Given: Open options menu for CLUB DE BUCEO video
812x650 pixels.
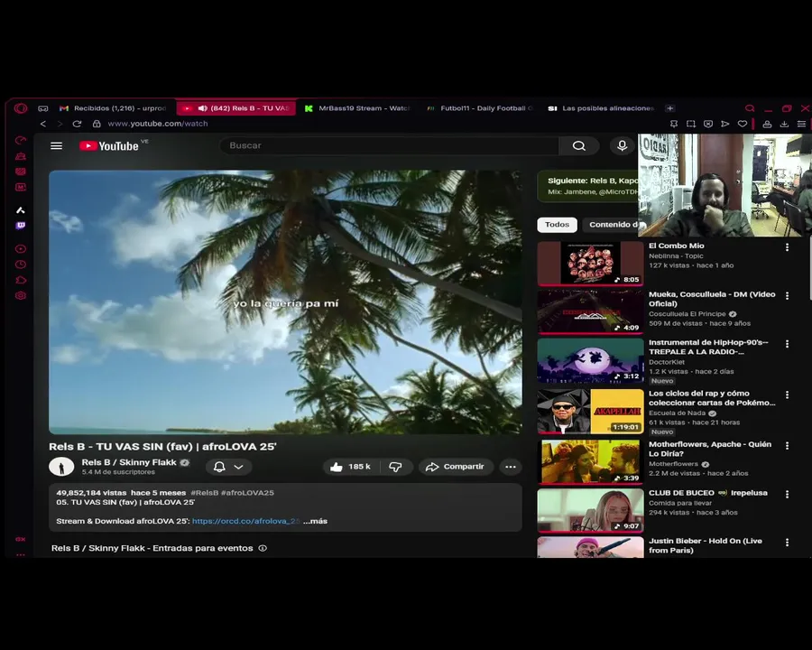Looking at the screenshot, I should [787, 494].
